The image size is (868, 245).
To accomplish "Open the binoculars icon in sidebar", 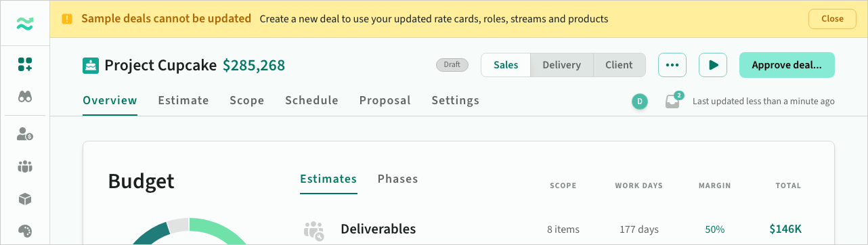I will pos(25,97).
